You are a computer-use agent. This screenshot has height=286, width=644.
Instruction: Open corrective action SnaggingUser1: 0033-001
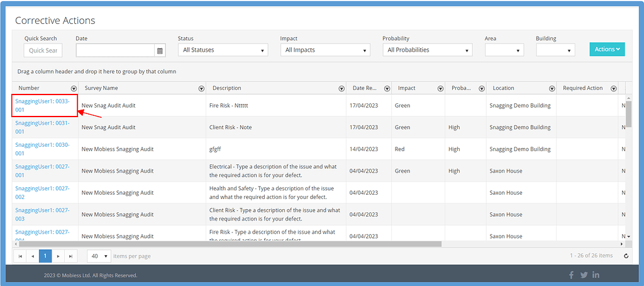coord(43,105)
